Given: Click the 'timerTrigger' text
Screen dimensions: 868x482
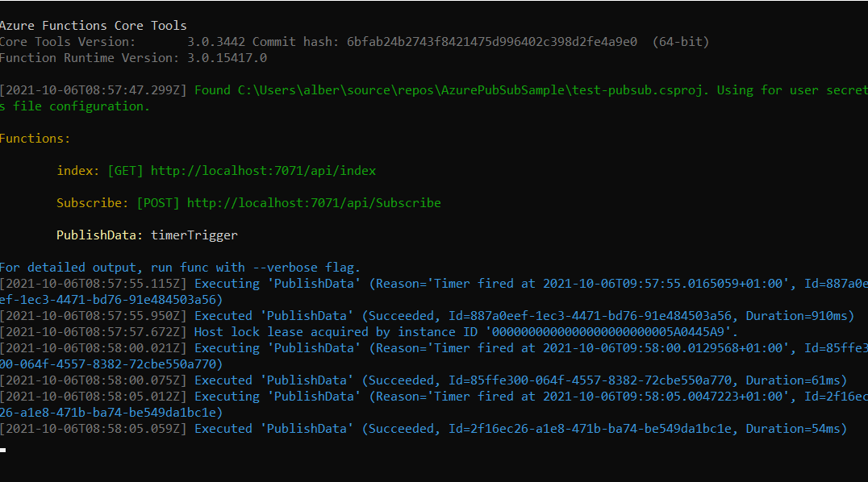Looking at the screenshot, I should click(194, 235).
